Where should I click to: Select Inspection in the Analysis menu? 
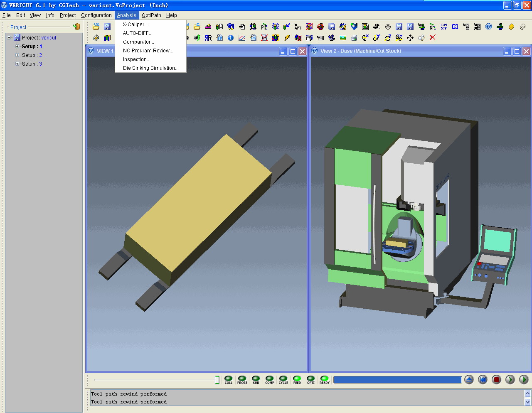point(150,59)
